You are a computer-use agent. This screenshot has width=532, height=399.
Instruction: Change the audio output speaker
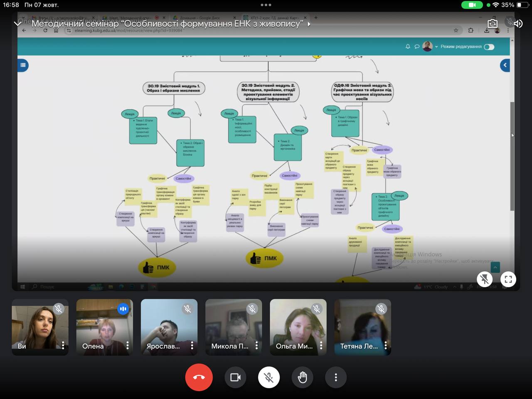pyautogui.click(x=518, y=24)
